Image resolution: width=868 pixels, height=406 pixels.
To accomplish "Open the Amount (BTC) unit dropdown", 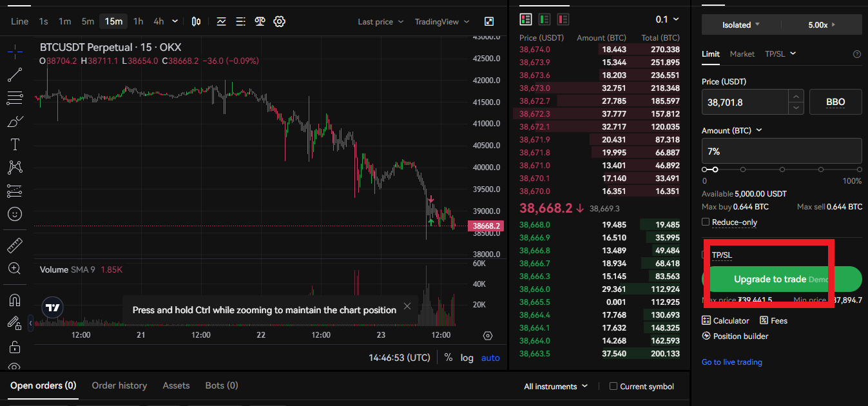I will (732, 130).
